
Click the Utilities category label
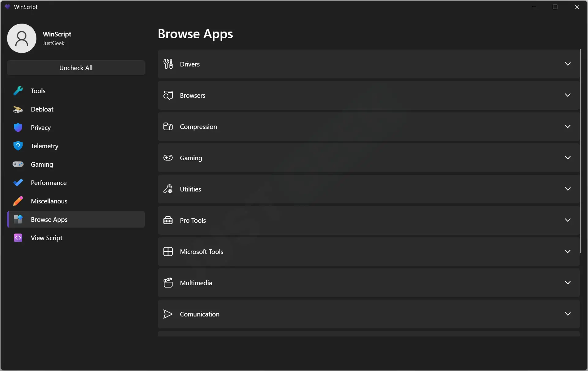[190, 189]
